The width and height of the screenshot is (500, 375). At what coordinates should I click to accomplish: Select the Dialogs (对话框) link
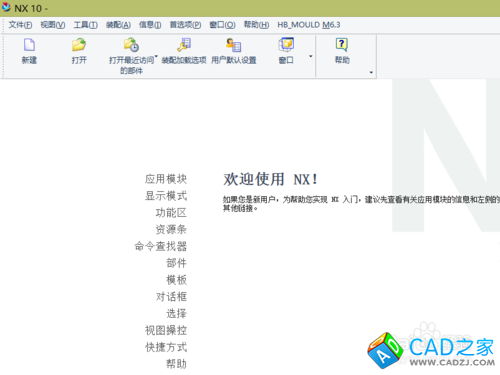tap(171, 297)
